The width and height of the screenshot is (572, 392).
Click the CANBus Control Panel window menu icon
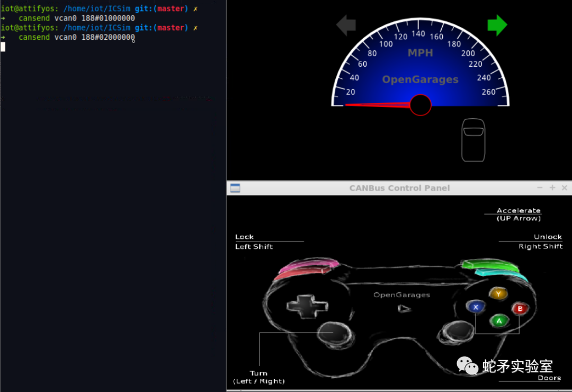coord(235,188)
